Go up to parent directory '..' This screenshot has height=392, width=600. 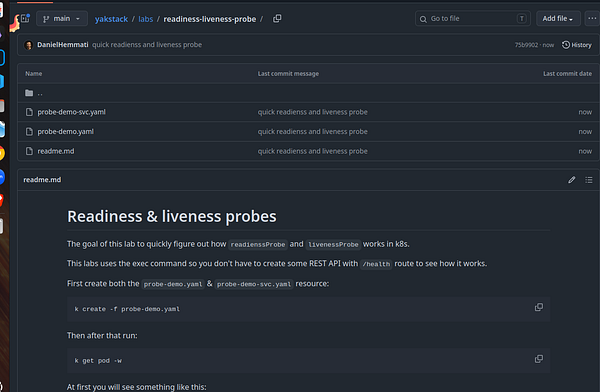(x=40, y=93)
